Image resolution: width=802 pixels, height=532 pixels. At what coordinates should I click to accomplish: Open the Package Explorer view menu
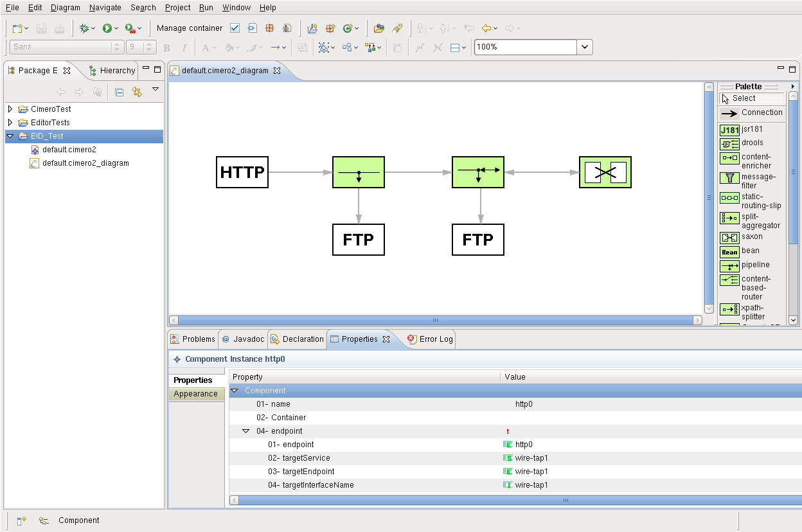[155, 90]
